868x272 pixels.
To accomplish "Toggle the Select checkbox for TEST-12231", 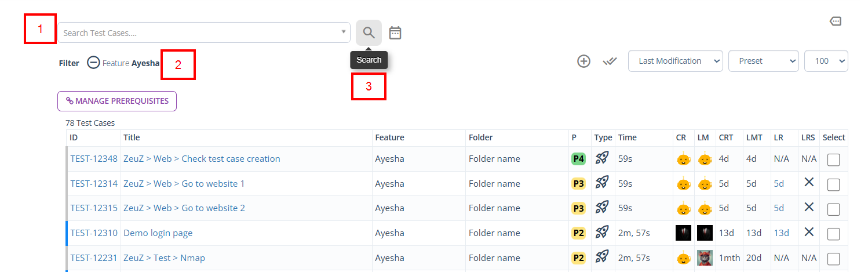I will (833, 258).
